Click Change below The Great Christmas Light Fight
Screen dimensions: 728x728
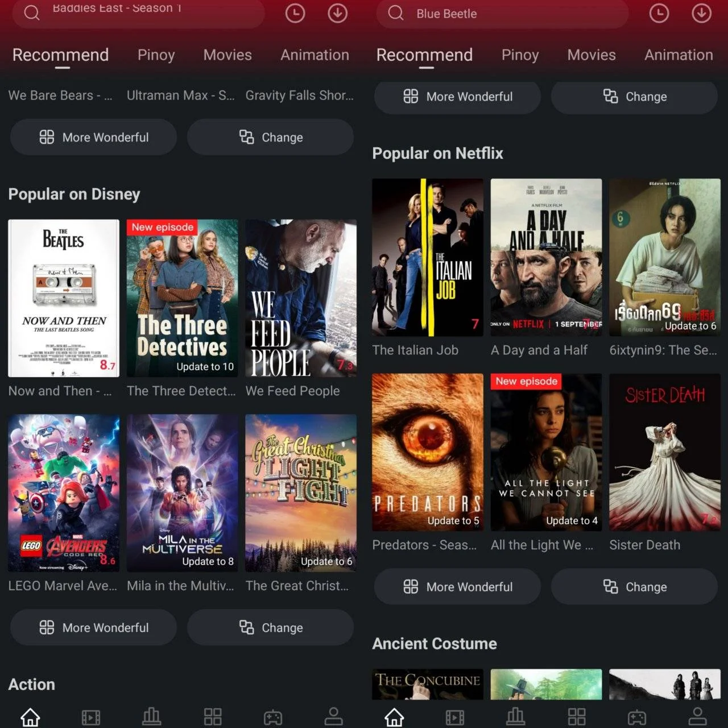coord(271,627)
